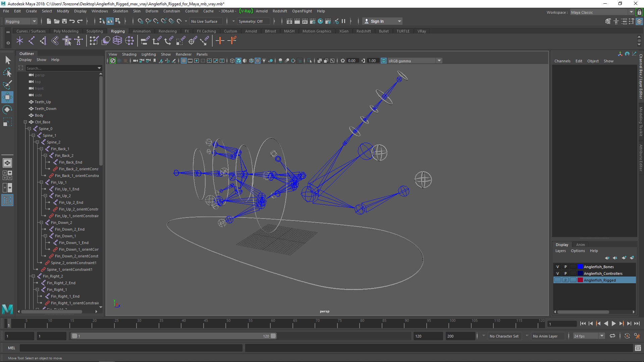Toggle the view transform enable button beside sRGB gamma

[x=384, y=61]
